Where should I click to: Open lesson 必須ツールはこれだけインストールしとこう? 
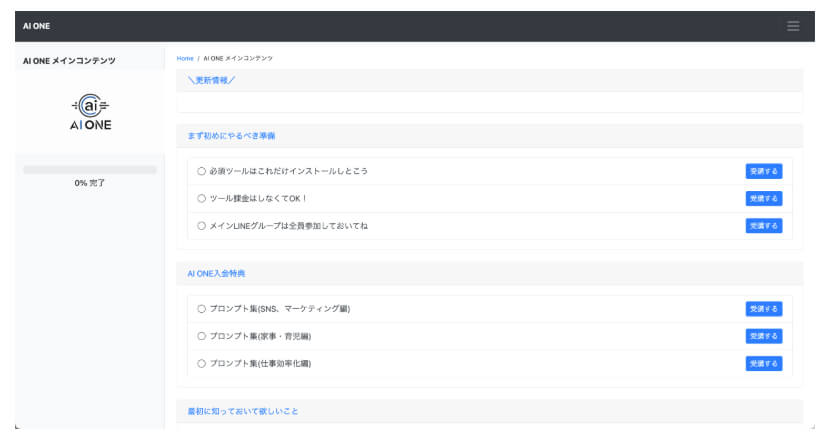(288, 171)
